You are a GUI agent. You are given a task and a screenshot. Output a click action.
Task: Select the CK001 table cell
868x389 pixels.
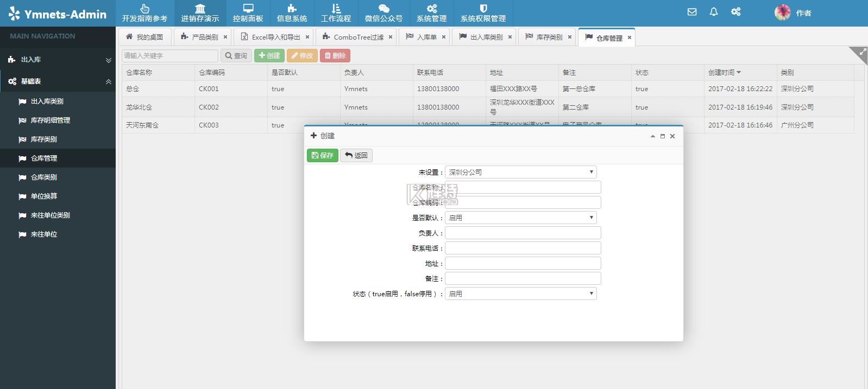pos(231,89)
